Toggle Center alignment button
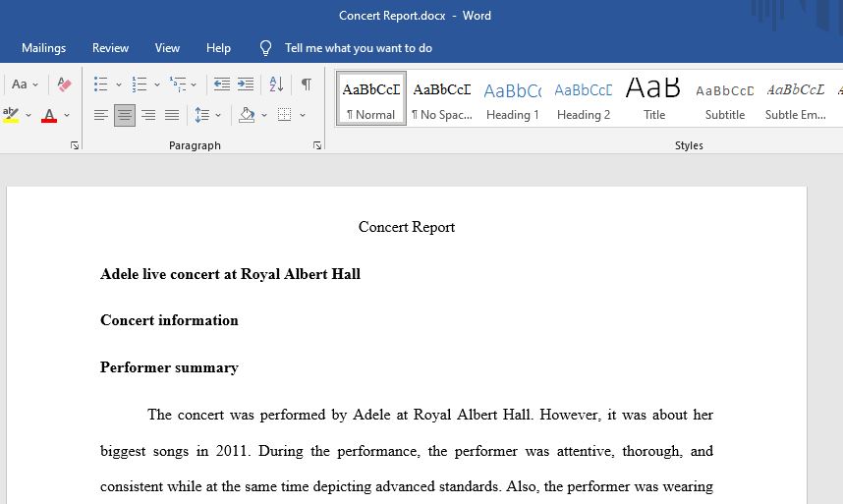 click(x=125, y=115)
